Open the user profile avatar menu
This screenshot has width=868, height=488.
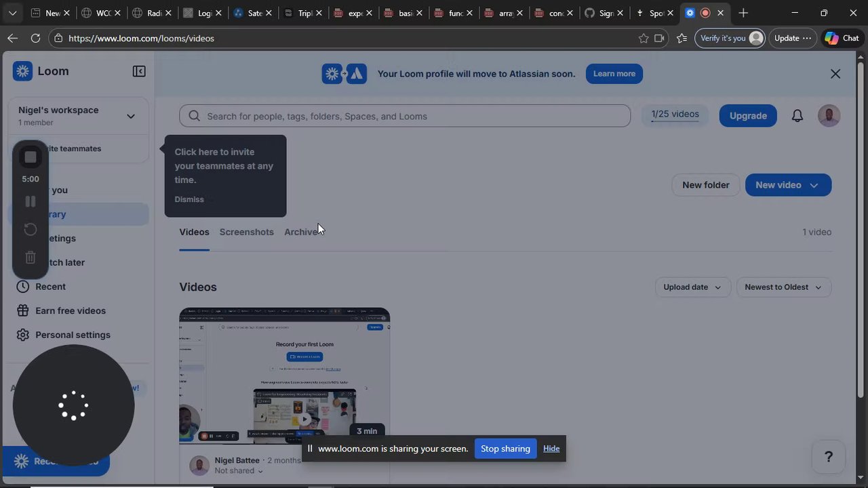pyautogui.click(x=829, y=116)
